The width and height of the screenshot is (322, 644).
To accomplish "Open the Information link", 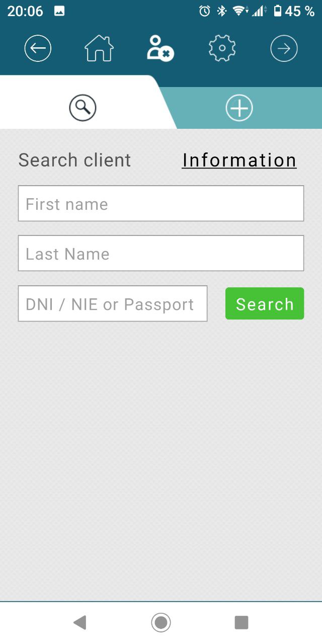I will click(x=239, y=160).
